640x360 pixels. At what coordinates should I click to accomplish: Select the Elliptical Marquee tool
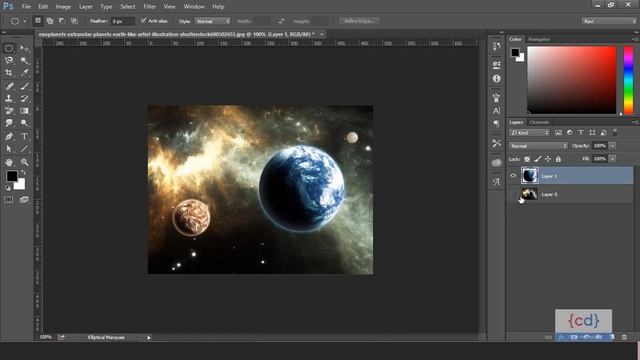pos(9,49)
